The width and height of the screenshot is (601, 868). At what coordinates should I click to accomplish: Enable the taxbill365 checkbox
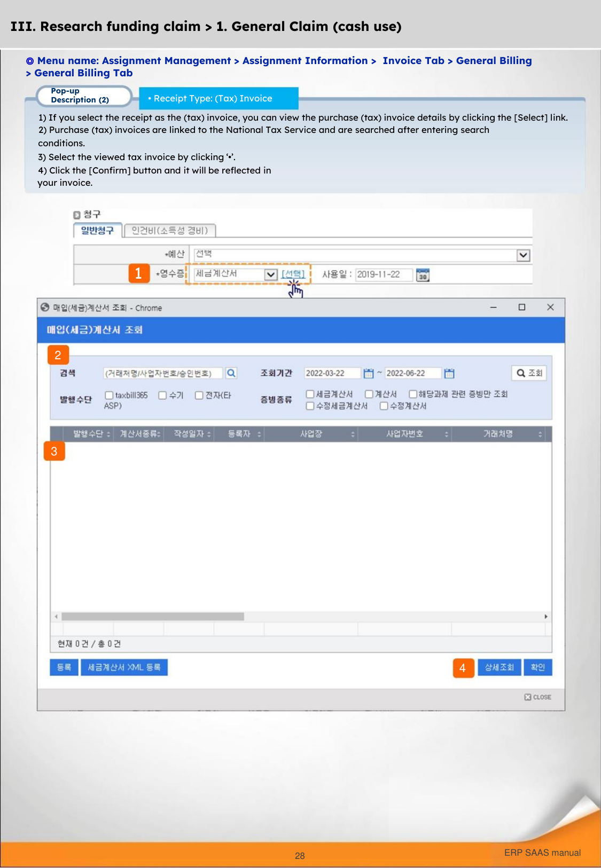[x=109, y=395]
